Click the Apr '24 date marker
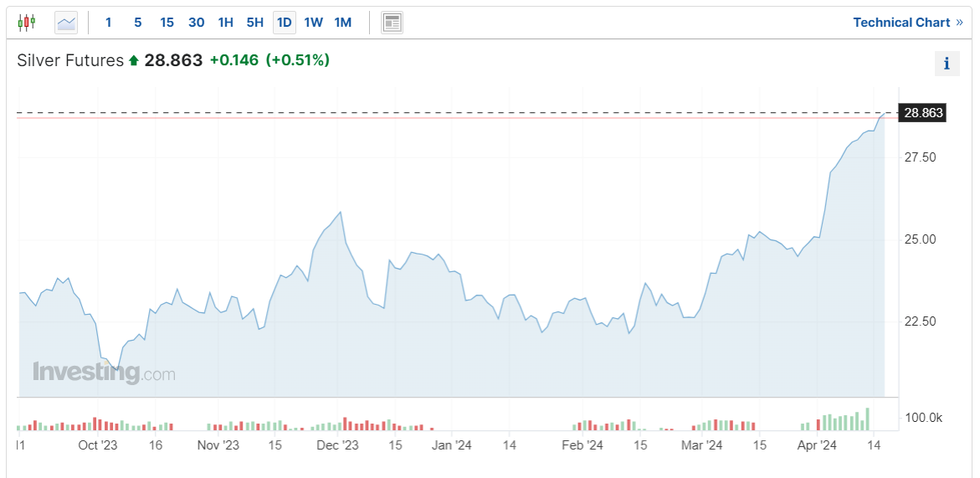Image resolution: width=980 pixels, height=478 pixels. (817, 445)
